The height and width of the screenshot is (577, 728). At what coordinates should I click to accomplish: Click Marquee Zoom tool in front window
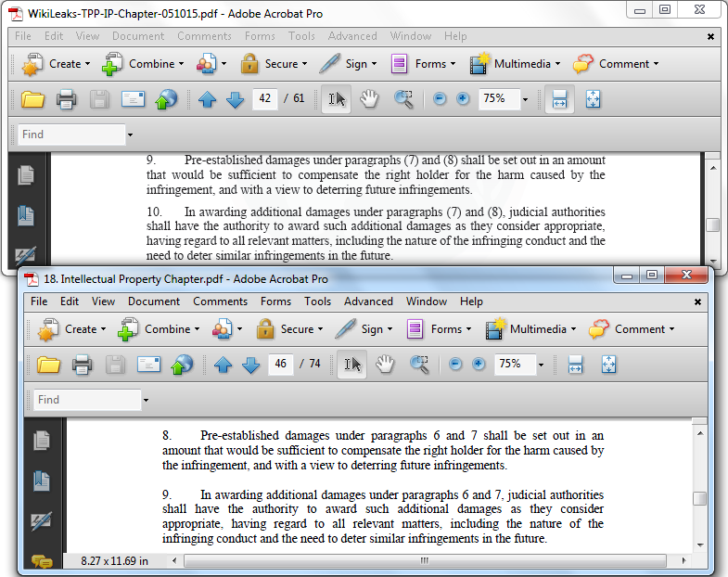pos(419,365)
